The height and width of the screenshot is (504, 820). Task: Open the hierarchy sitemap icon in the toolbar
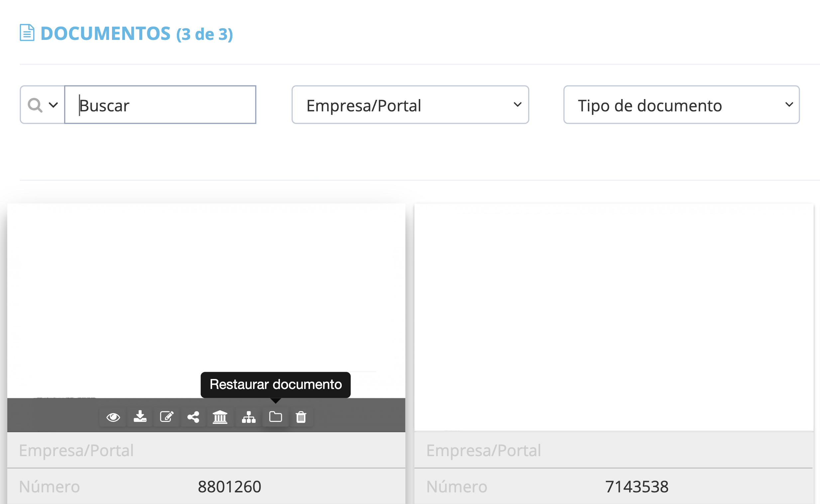pyautogui.click(x=249, y=417)
